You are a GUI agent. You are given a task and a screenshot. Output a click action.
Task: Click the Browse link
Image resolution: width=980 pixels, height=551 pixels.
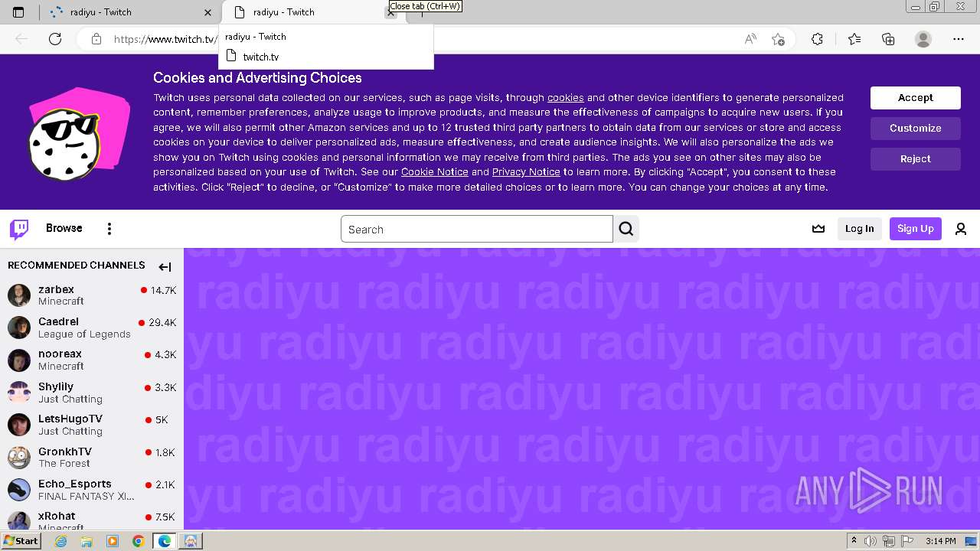coord(64,228)
